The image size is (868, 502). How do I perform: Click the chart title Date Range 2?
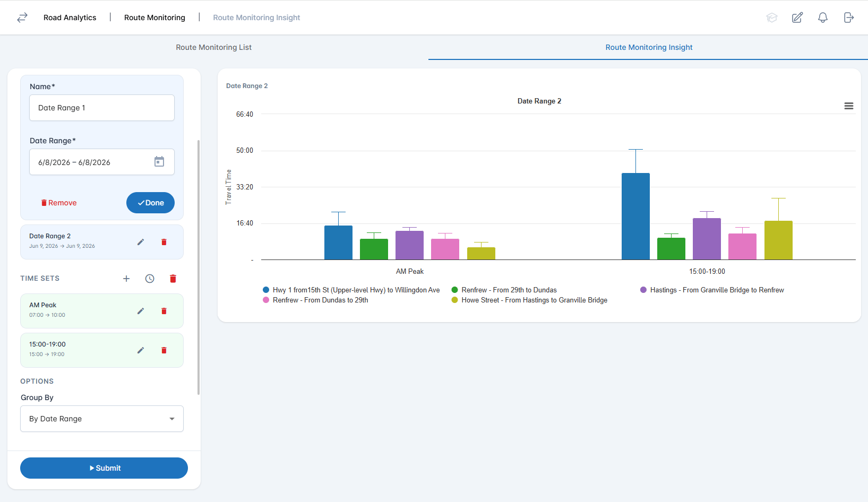tap(539, 101)
